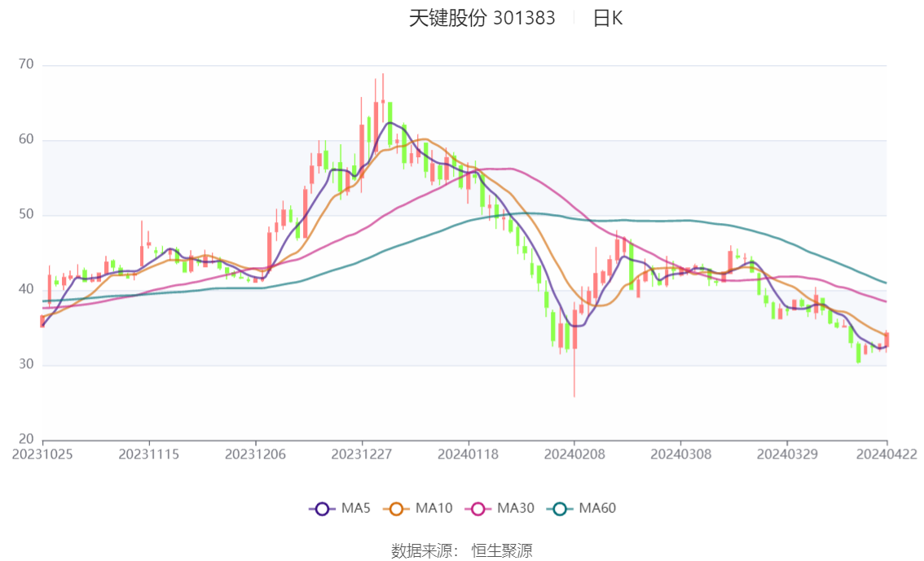Screen dimensions: 924x561
Task: Click the 20 price axis label
Action: click(x=27, y=440)
